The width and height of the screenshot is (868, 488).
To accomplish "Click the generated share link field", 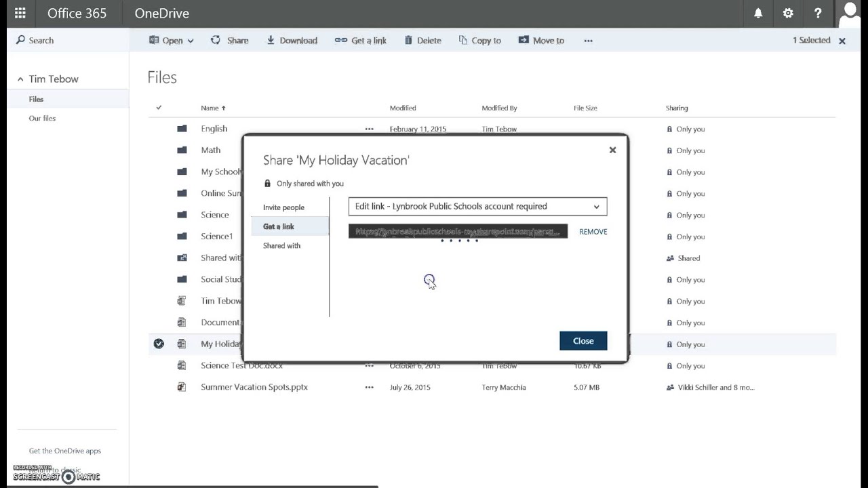I will (x=458, y=232).
